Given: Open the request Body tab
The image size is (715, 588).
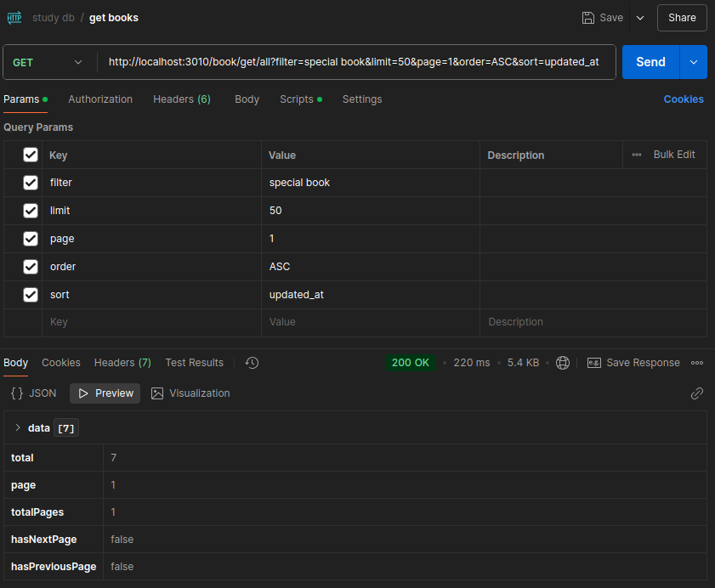Looking at the screenshot, I should 247,99.
